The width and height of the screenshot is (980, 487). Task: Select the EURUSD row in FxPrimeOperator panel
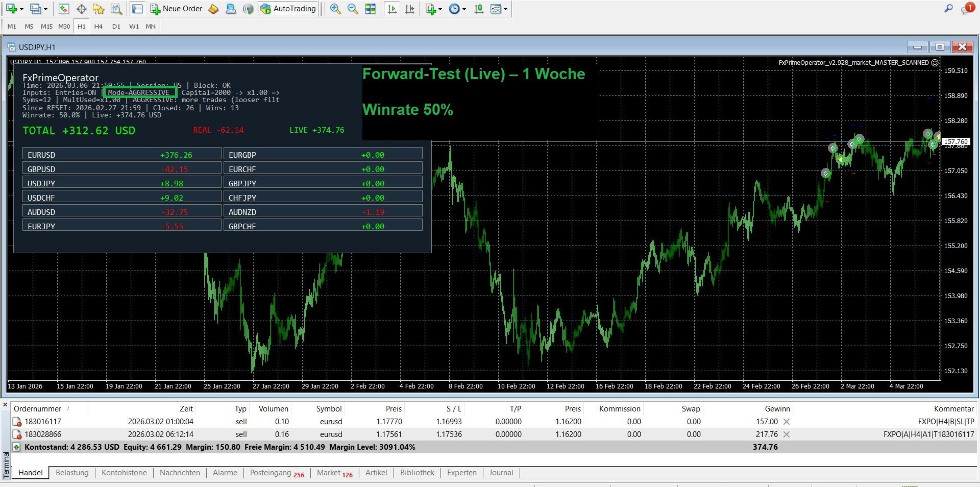point(122,155)
